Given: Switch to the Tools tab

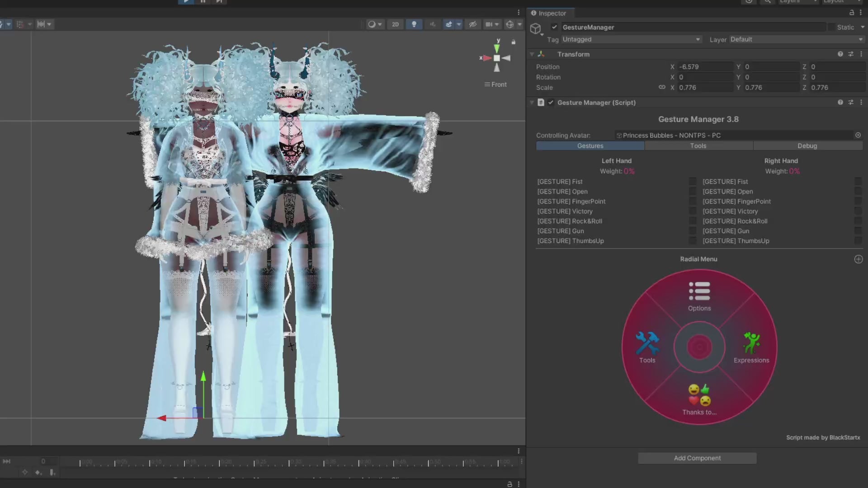Looking at the screenshot, I should pos(698,146).
